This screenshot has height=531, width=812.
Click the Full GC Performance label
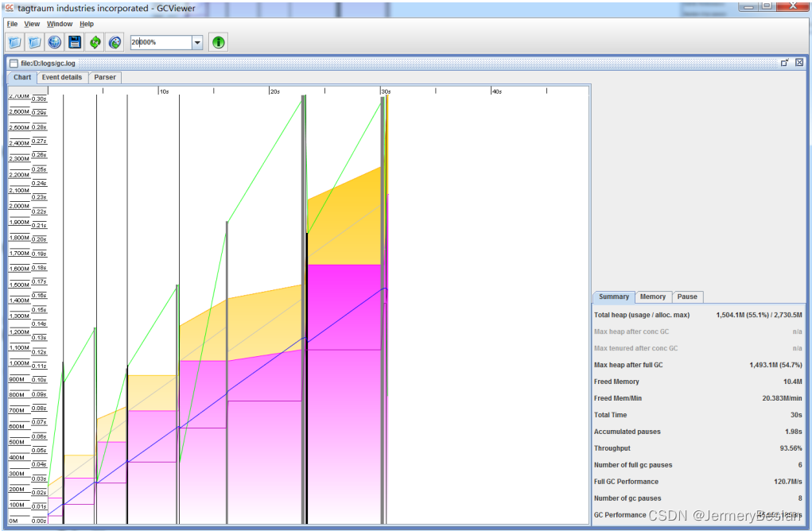[x=626, y=481]
